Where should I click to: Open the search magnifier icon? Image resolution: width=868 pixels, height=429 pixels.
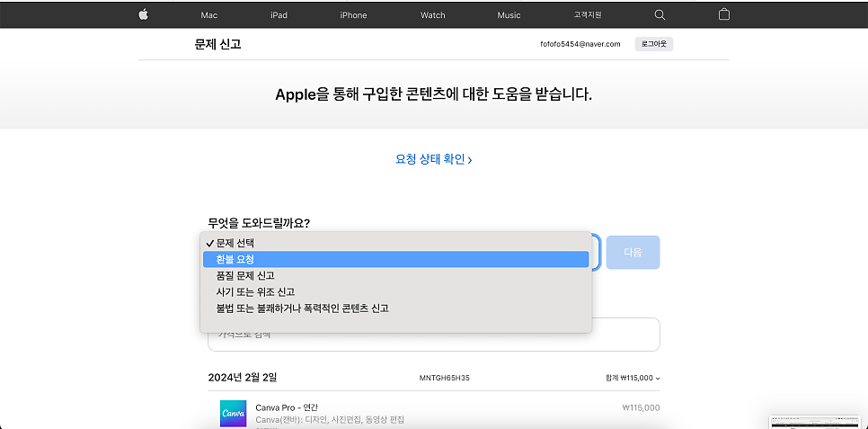click(x=660, y=15)
